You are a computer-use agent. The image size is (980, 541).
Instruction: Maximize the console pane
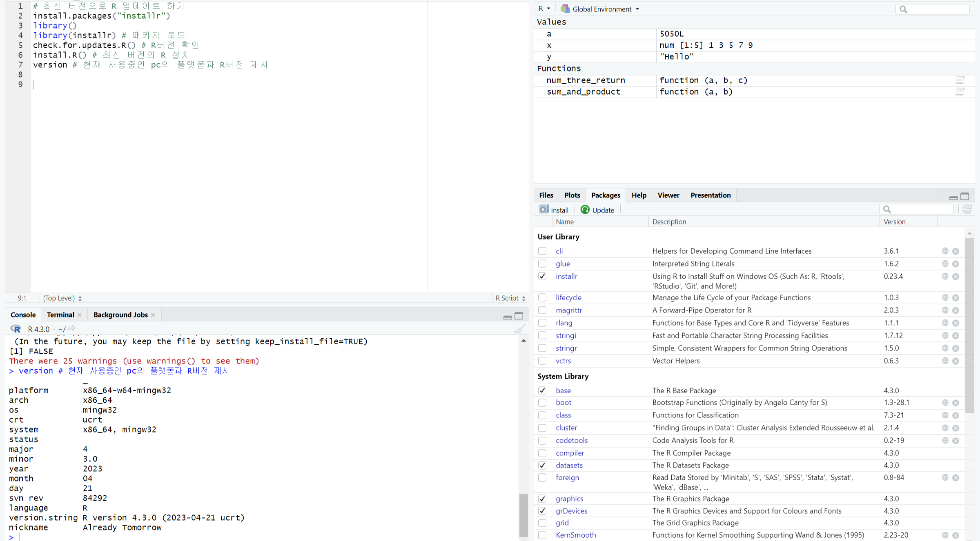[x=519, y=316]
